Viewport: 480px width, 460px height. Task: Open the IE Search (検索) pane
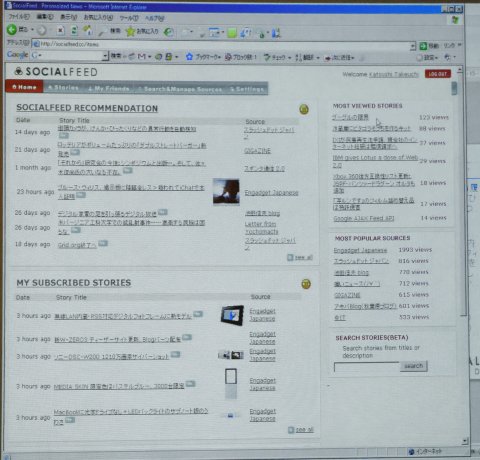[x=110, y=31]
